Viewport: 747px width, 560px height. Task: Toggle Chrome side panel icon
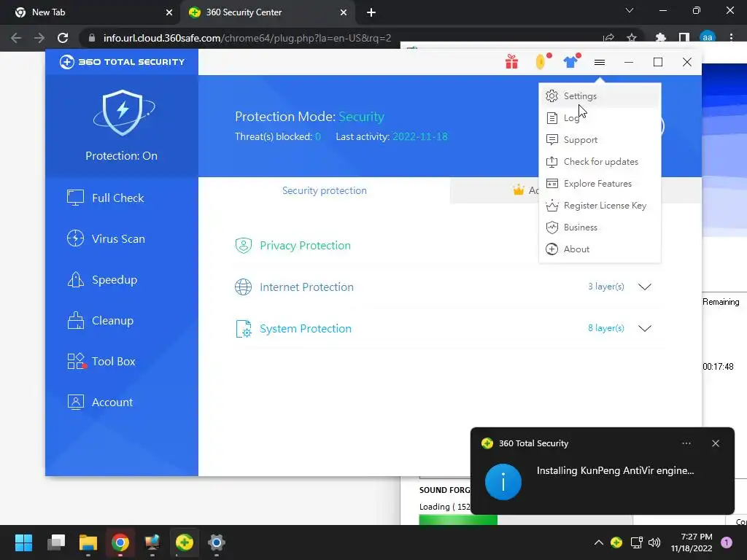point(684,38)
